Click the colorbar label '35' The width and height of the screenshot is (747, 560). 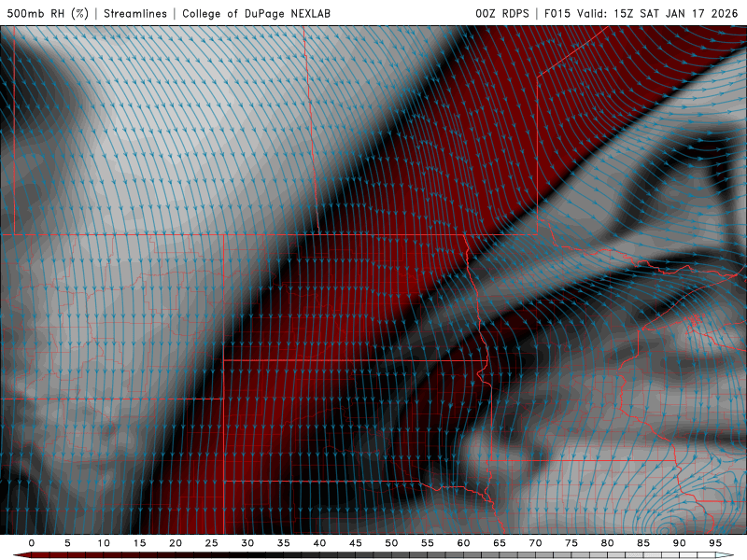coord(284,543)
